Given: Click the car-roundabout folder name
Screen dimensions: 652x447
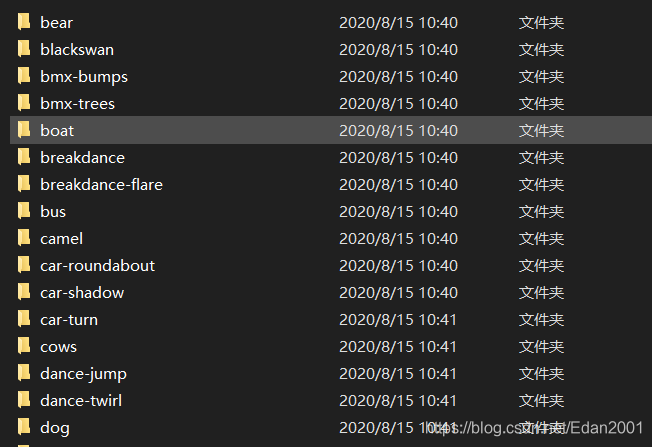Looking at the screenshot, I should pyautogui.click(x=97, y=265).
